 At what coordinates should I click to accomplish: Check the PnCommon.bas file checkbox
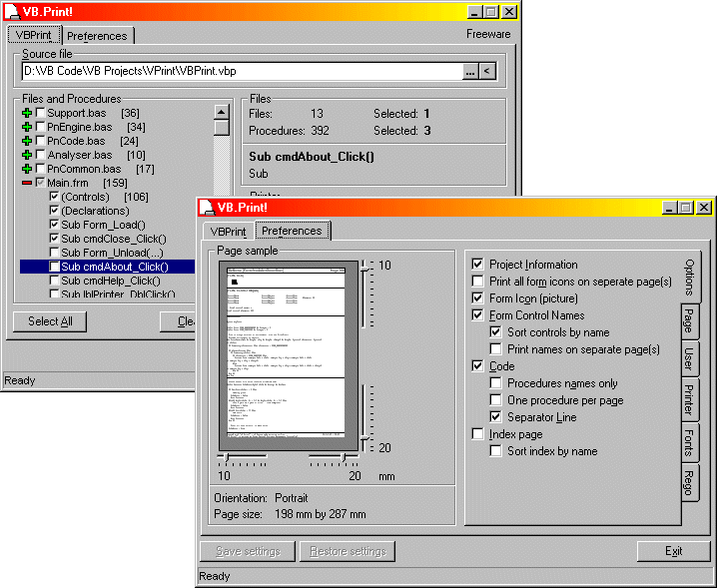pyautogui.click(x=41, y=169)
